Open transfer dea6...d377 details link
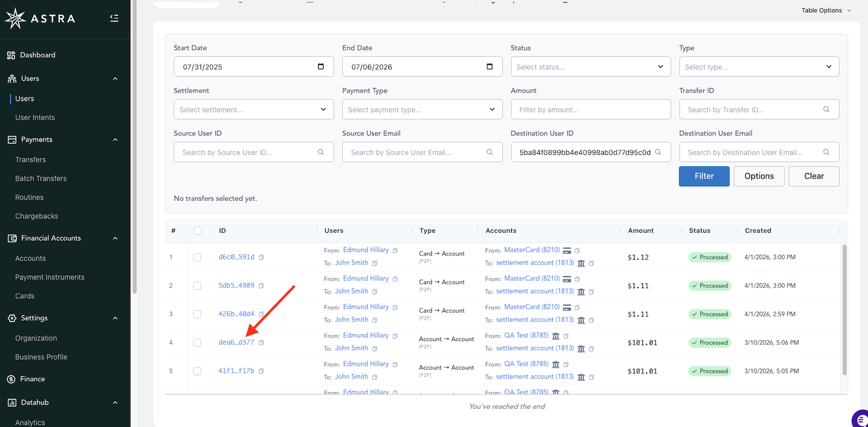The image size is (868, 427). [236, 343]
